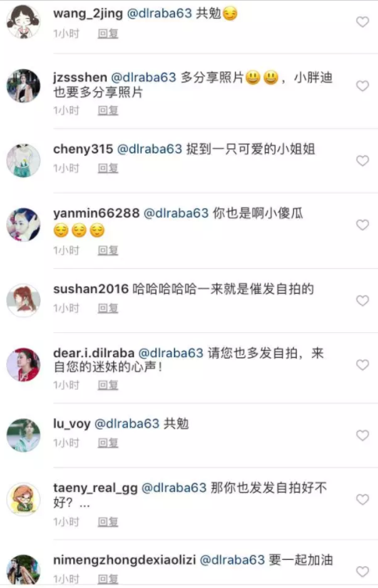The height and width of the screenshot is (588, 378).
Task: Reply (回复) to lu_voy's comment
Action: pyautogui.click(x=108, y=443)
